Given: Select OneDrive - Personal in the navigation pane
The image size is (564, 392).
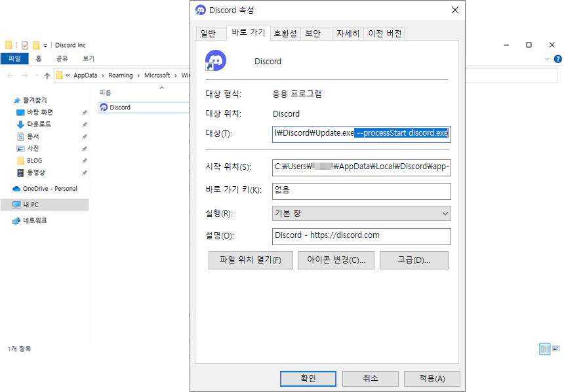Looking at the screenshot, I should [x=50, y=188].
